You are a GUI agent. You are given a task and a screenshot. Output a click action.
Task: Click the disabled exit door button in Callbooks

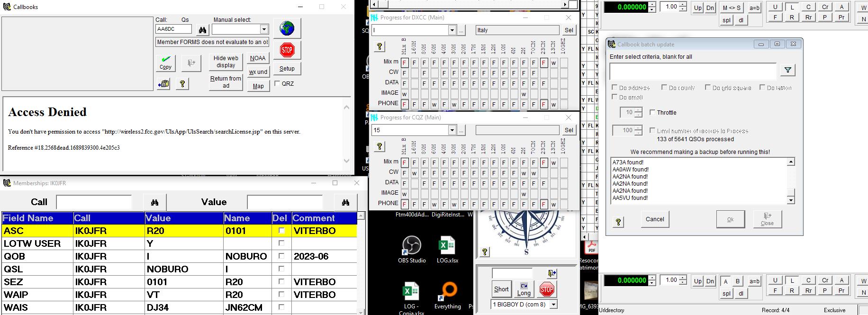click(191, 63)
